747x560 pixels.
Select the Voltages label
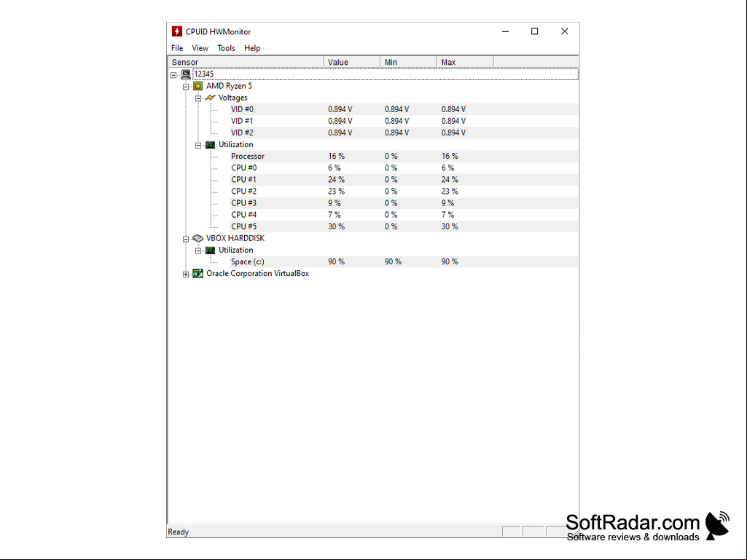point(233,98)
